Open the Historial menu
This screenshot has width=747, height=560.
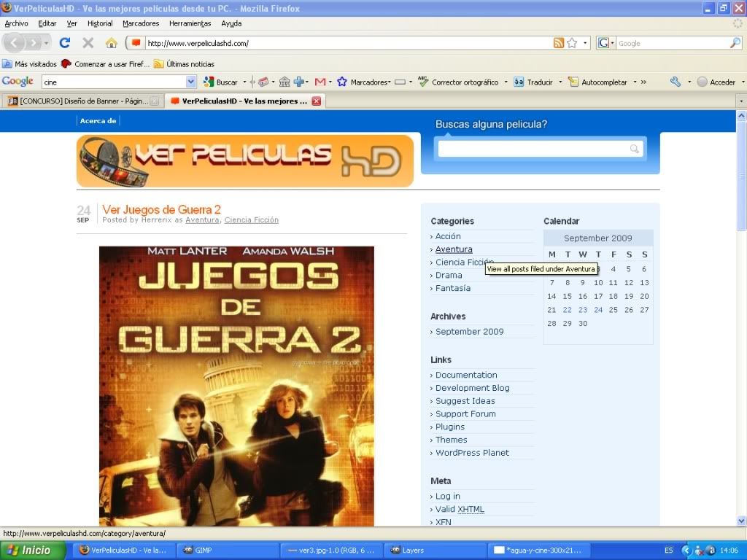coord(100,23)
